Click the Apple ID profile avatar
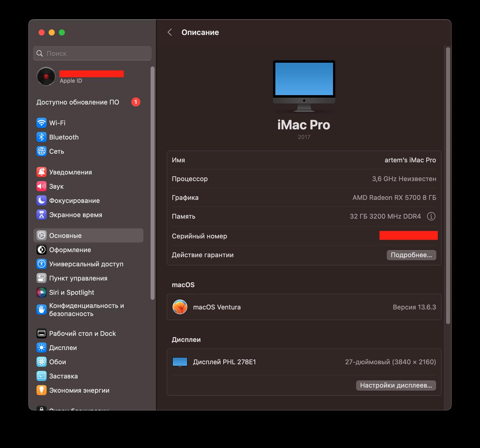This screenshot has width=480, height=448. [x=46, y=77]
